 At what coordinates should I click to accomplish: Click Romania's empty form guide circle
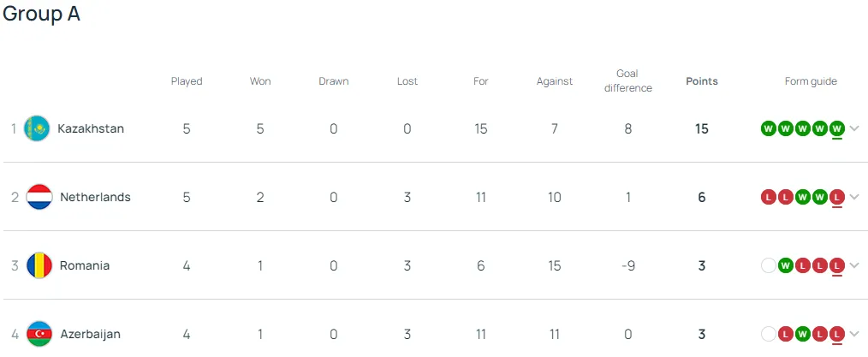769,265
